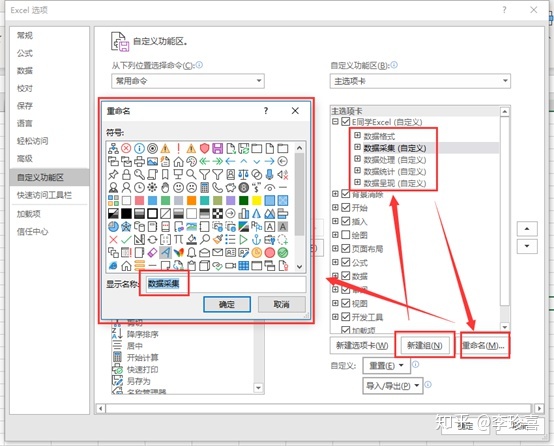Select the blue microphone symbol
554x446 pixels.
[x=270, y=175]
